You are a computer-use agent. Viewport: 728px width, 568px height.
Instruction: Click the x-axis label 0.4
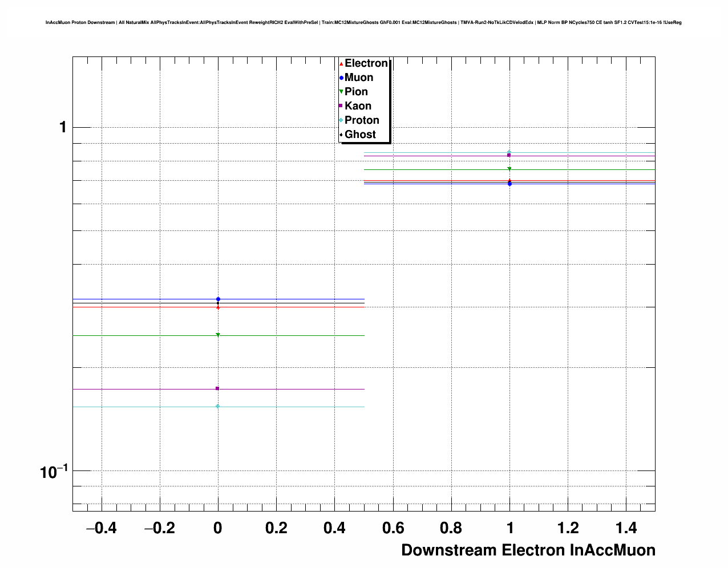(x=334, y=528)
